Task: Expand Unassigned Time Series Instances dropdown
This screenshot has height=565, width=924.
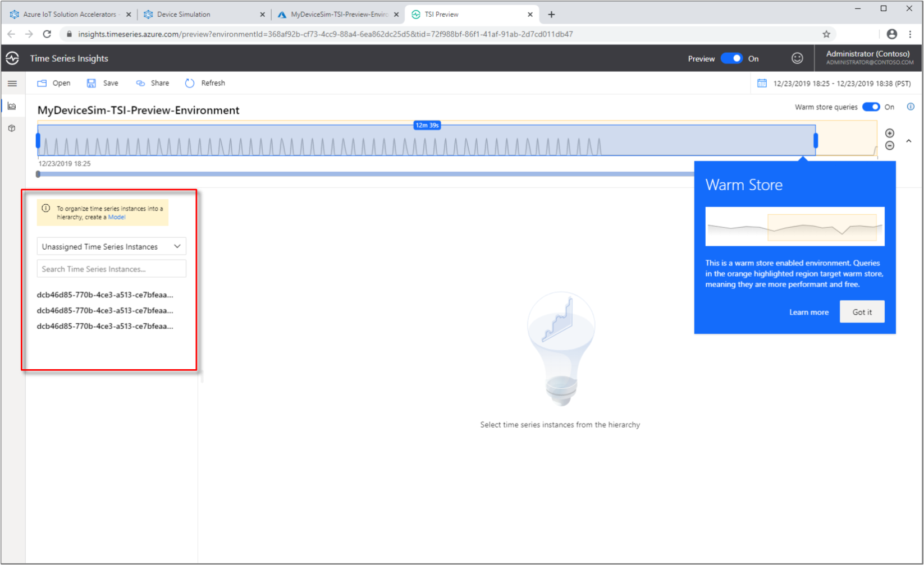Action: point(111,246)
